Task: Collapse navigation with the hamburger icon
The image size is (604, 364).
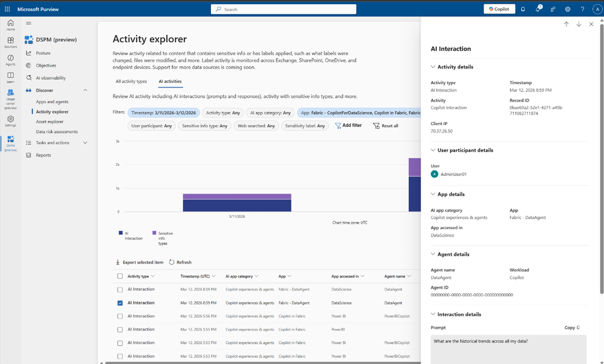Action: click(x=28, y=23)
